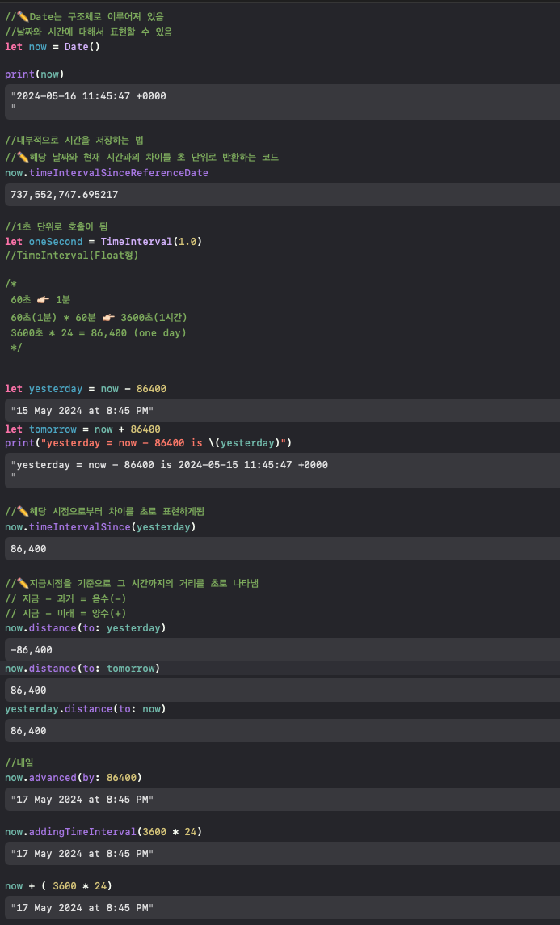Screen dimensions: 560x925
Task: Click the comment 'TimeInterval(Float형)'
Action: point(71,255)
